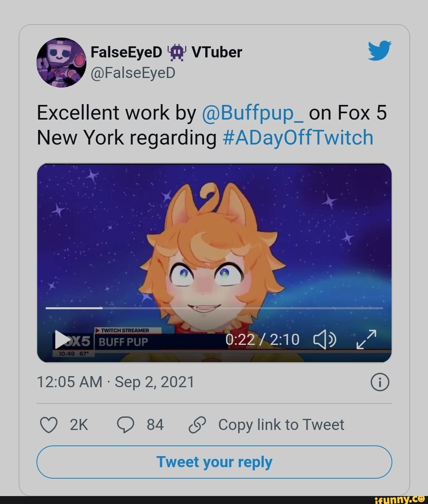The width and height of the screenshot is (428, 504).
Task: Click the copy link chain icon
Action: click(197, 425)
